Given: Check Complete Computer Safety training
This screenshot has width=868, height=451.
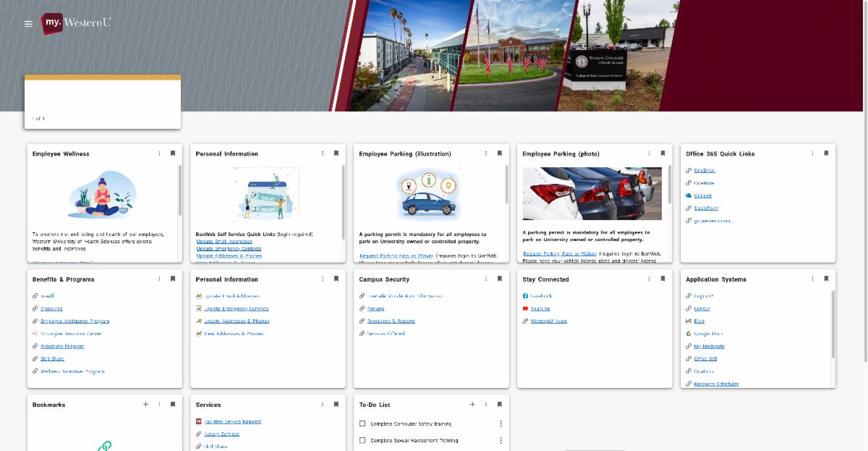Looking at the screenshot, I should click(362, 423).
